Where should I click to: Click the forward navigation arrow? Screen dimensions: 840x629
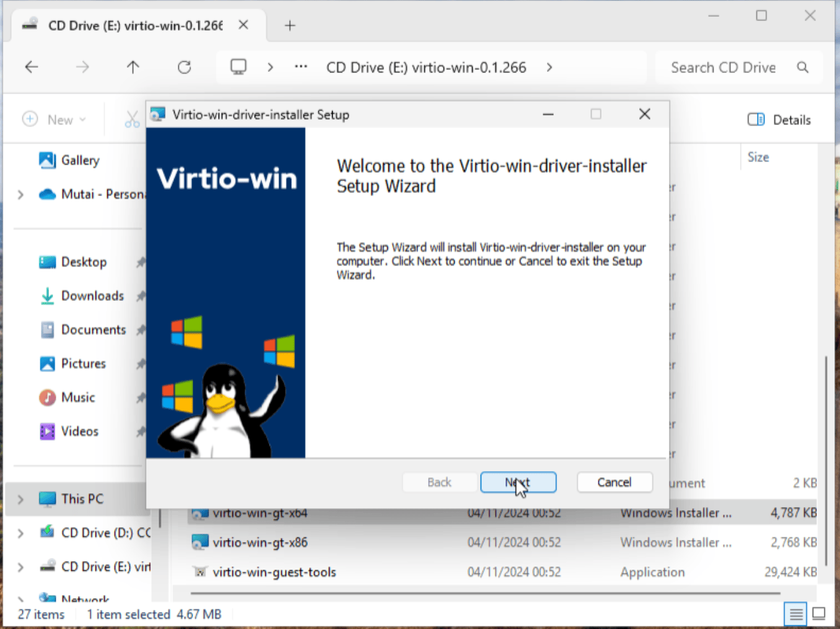[82, 67]
